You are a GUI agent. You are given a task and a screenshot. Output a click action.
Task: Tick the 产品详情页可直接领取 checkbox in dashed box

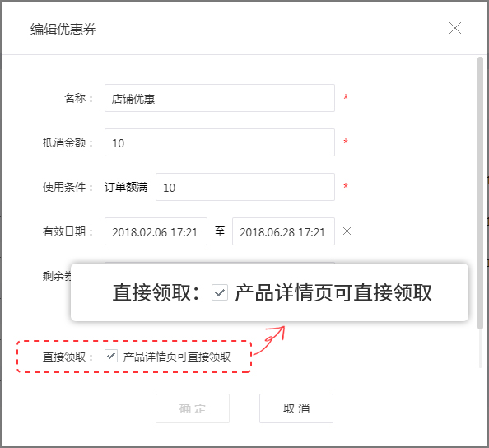111,356
